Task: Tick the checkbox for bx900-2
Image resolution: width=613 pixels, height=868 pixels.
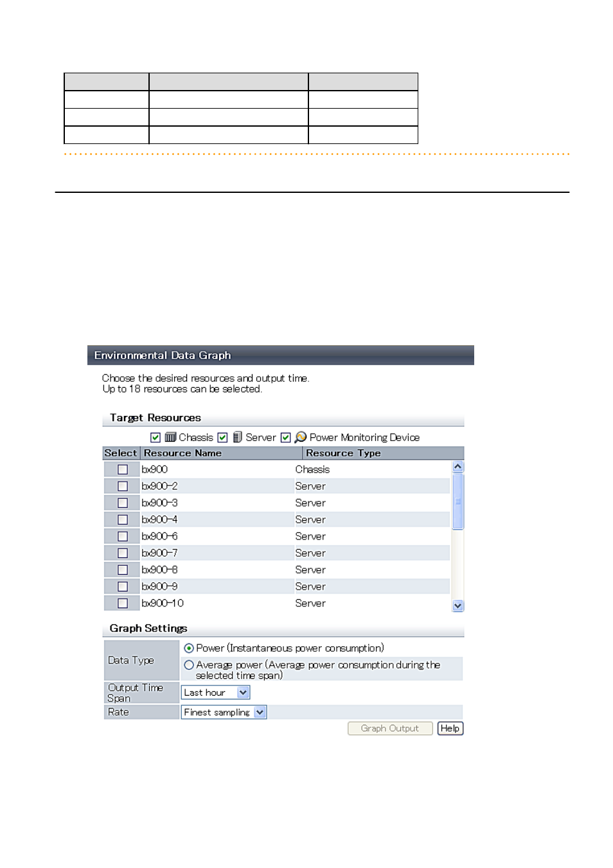Action: (123, 486)
